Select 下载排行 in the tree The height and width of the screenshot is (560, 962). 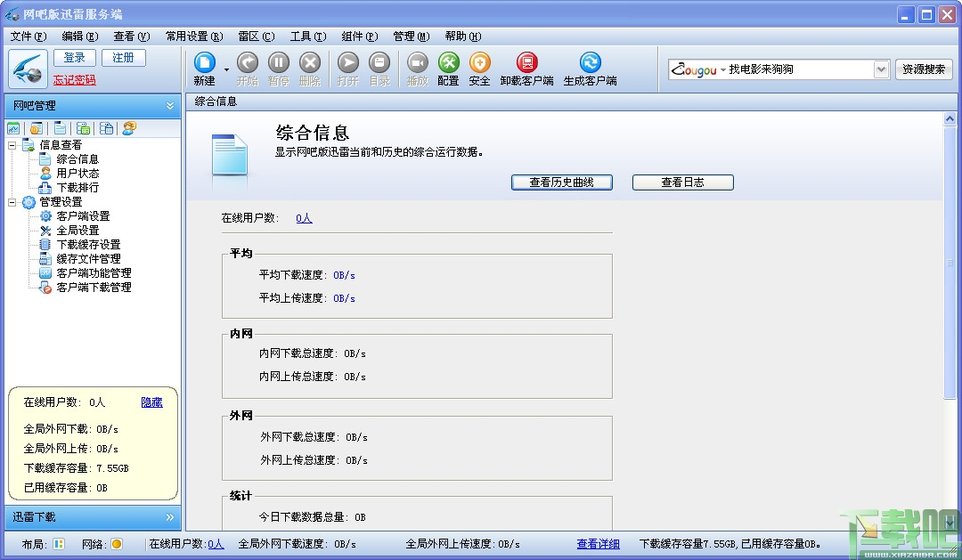77,188
